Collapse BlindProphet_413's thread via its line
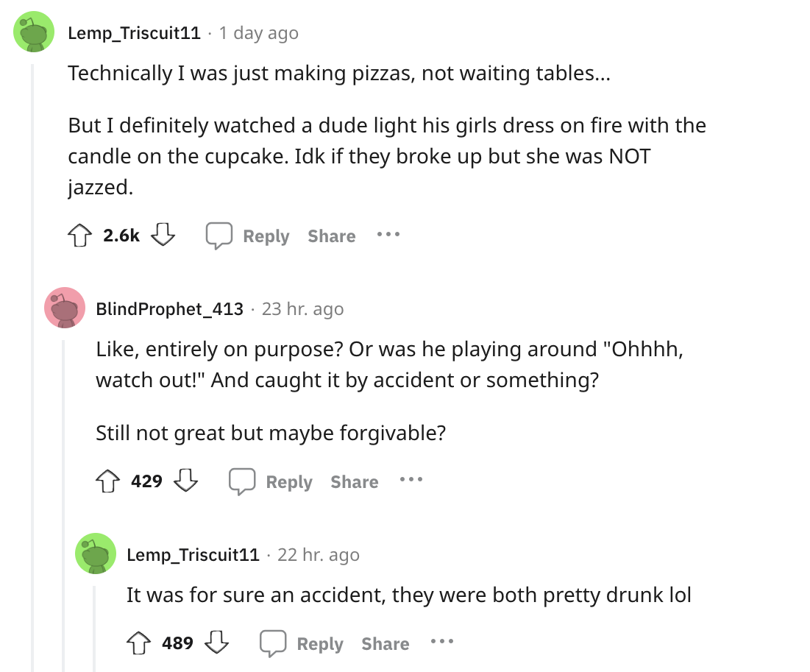Image resolution: width=810 pixels, height=672 pixels. coord(63,501)
